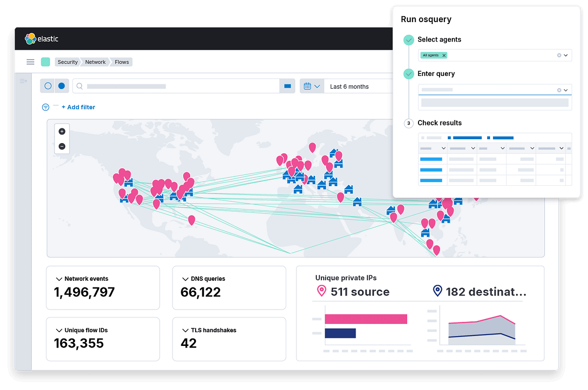Click the pink source IP pin icon
This screenshot has width=588, height=390.
(322, 291)
